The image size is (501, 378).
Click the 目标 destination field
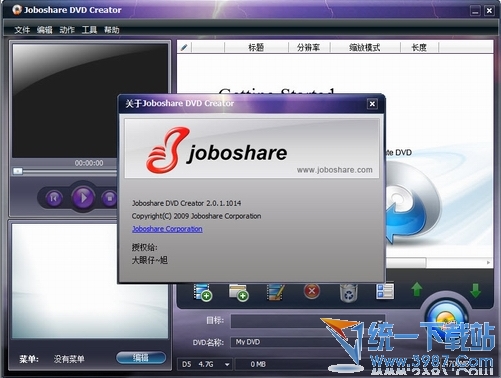(307, 321)
